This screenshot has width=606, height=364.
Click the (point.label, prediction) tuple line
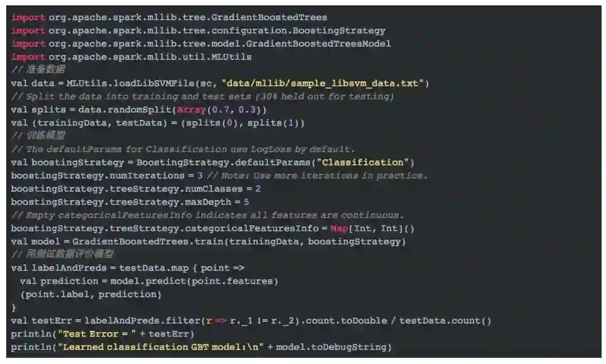click(91, 294)
